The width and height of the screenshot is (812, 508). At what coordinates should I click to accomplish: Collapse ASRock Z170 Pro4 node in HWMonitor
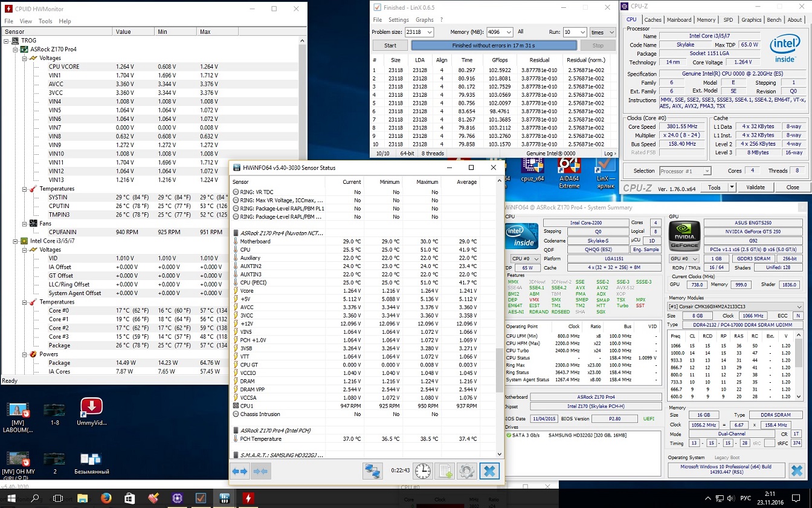pos(15,49)
